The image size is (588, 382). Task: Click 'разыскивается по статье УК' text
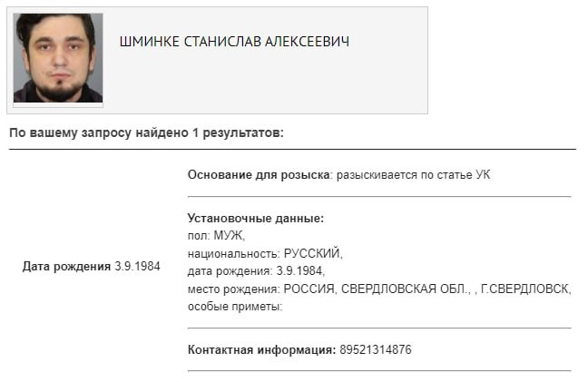(413, 174)
